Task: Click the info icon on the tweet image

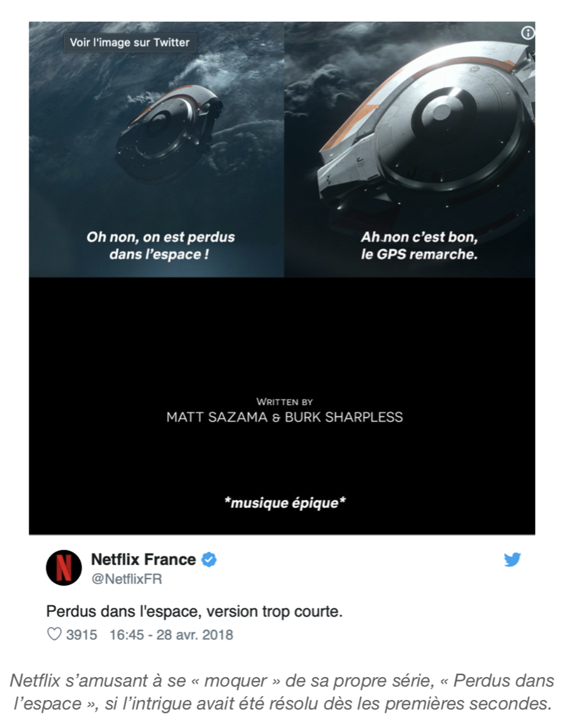Action: click(x=527, y=33)
